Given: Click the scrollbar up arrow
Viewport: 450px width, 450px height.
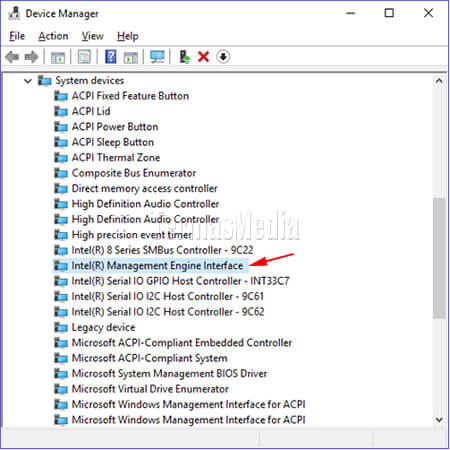Looking at the screenshot, I should 439,81.
